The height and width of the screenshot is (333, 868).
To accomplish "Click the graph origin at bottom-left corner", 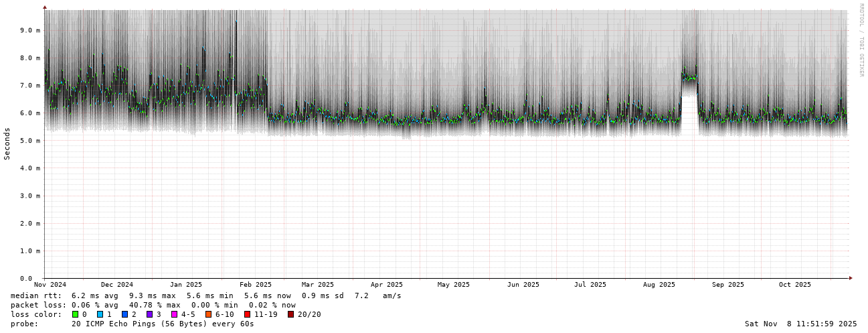I will [45, 277].
